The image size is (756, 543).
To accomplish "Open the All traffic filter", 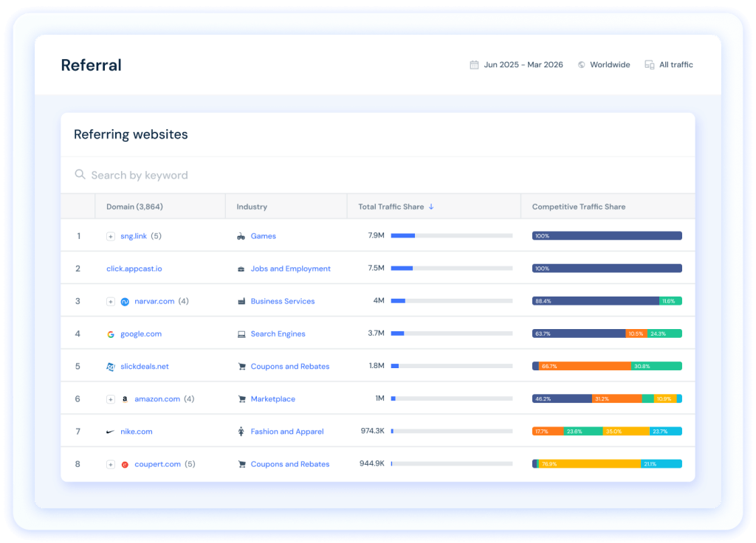I will pyautogui.click(x=669, y=65).
